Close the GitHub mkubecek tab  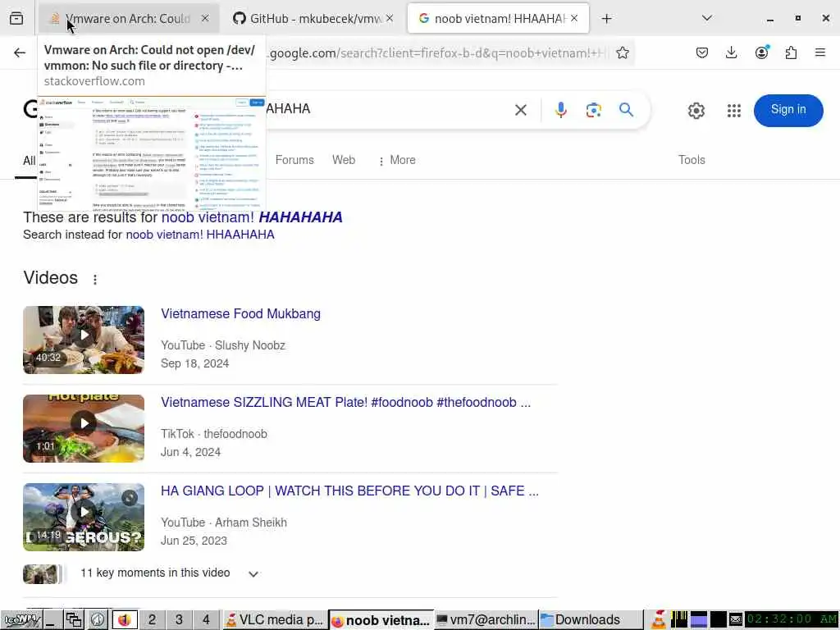click(390, 19)
